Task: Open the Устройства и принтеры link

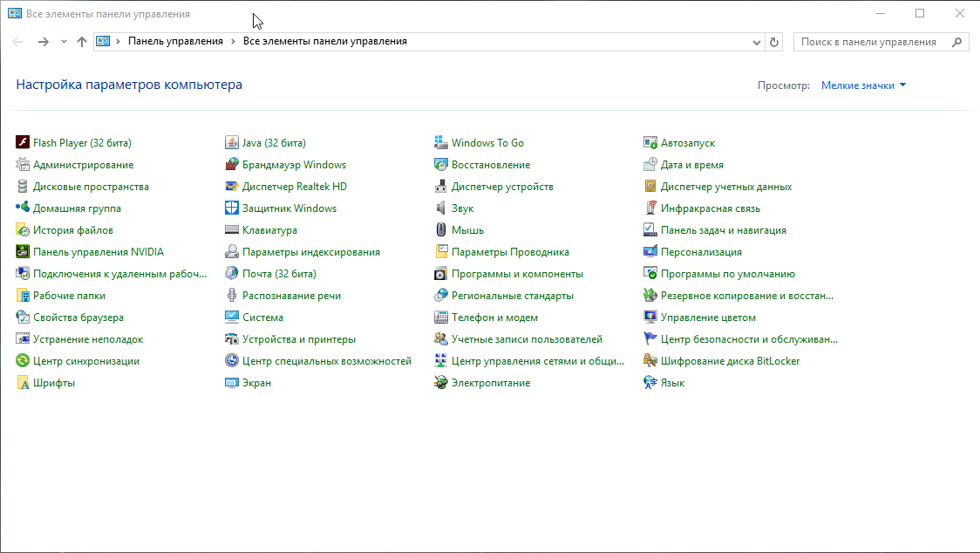Action: (x=299, y=339)
